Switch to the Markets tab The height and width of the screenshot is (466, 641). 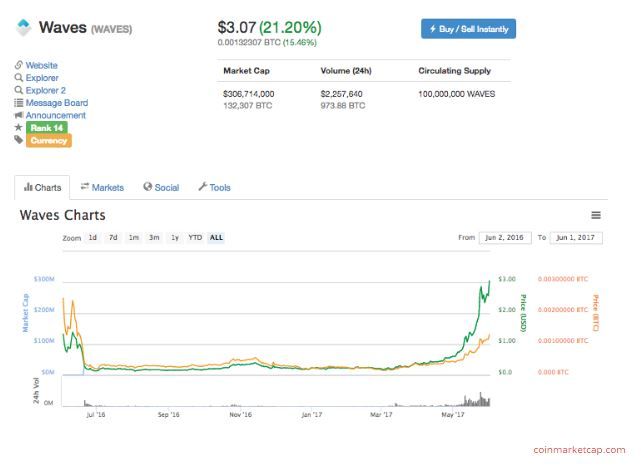(102, 188)
